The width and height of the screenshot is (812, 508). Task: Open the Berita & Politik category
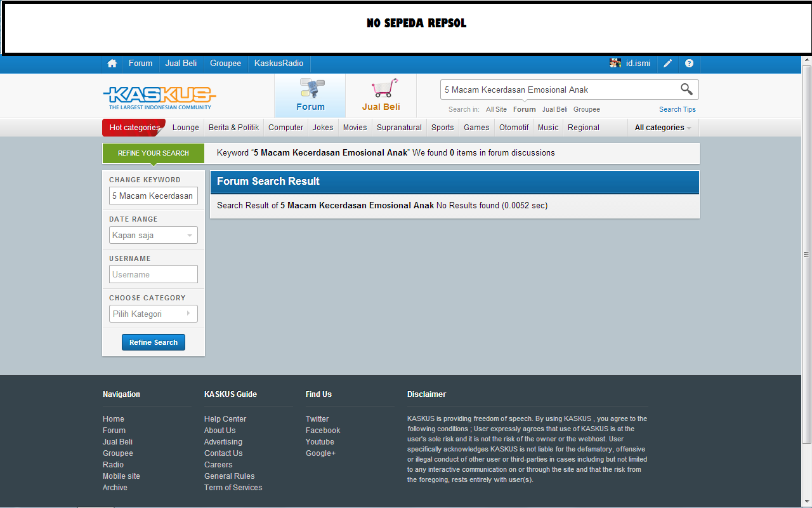tap(234, 128)
